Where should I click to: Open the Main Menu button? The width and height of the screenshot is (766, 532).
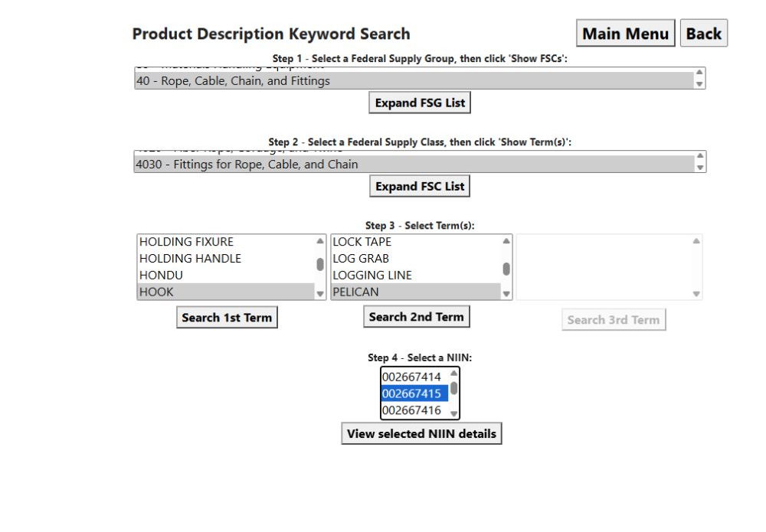click(625, 33)
